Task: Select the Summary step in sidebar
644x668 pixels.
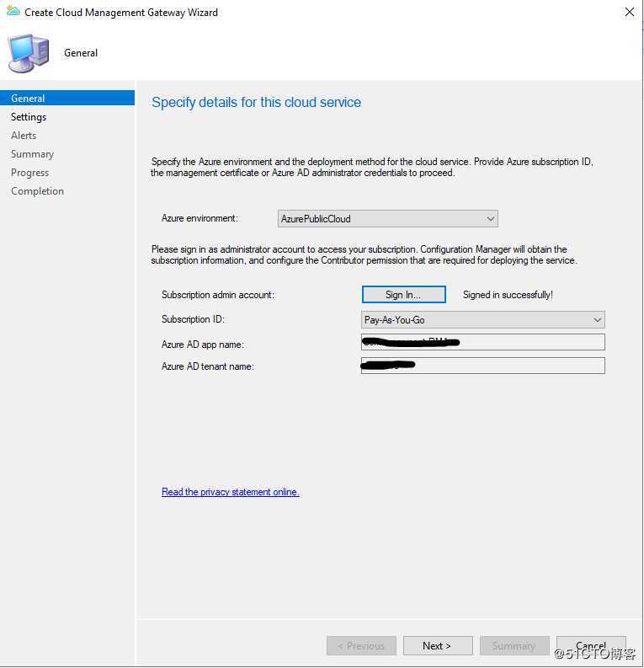Action: point(32,154)
